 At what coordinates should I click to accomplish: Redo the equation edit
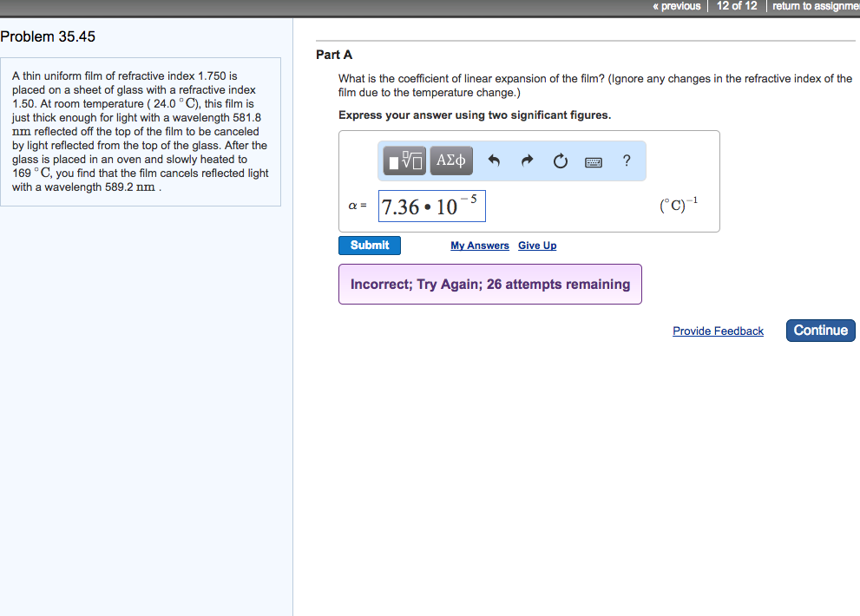coord(526,160)
